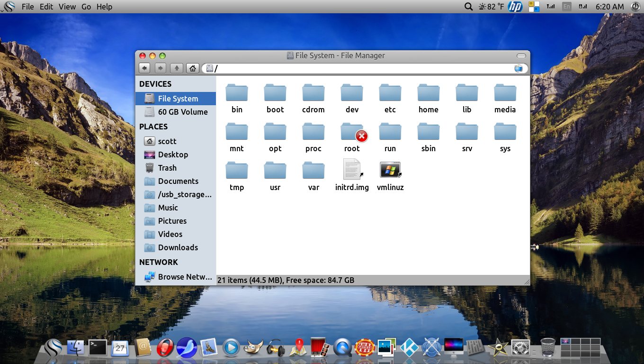Open Terminal from the dock
Image resolution: width=644 pixels, height=364 pixels.
98,348
